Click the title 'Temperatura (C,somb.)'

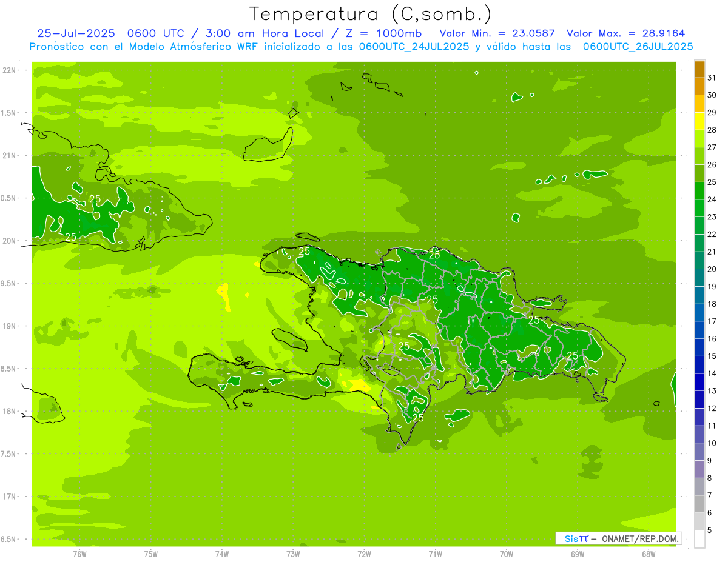[x=371, y=14]
